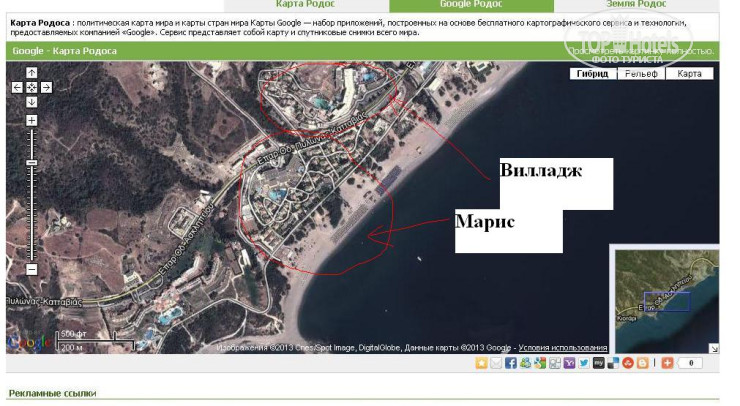Share the page via Yahoo
740x406 pixels.
coord(569,363)
